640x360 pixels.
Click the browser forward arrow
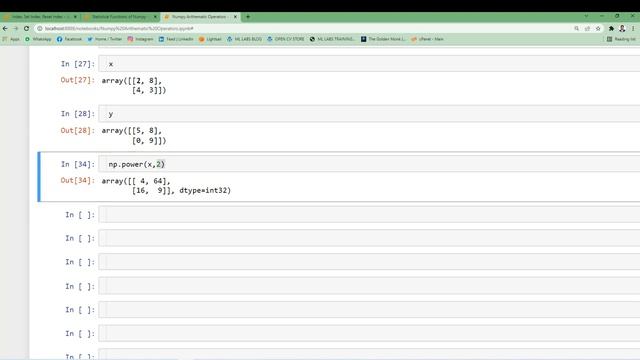(16, 28)
